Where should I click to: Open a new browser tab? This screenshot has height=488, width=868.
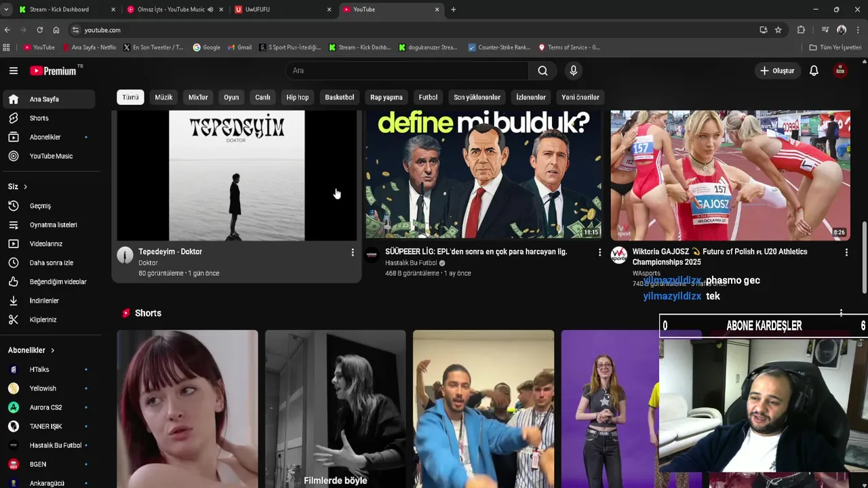[x=453, y=9]
